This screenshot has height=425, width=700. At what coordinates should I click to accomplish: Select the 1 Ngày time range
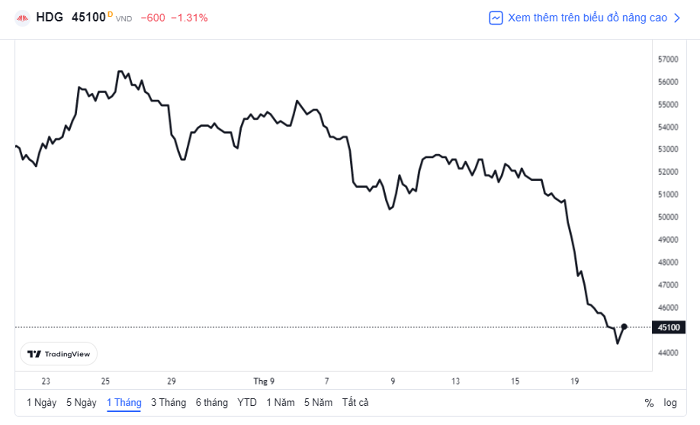[x=42, y=402]
